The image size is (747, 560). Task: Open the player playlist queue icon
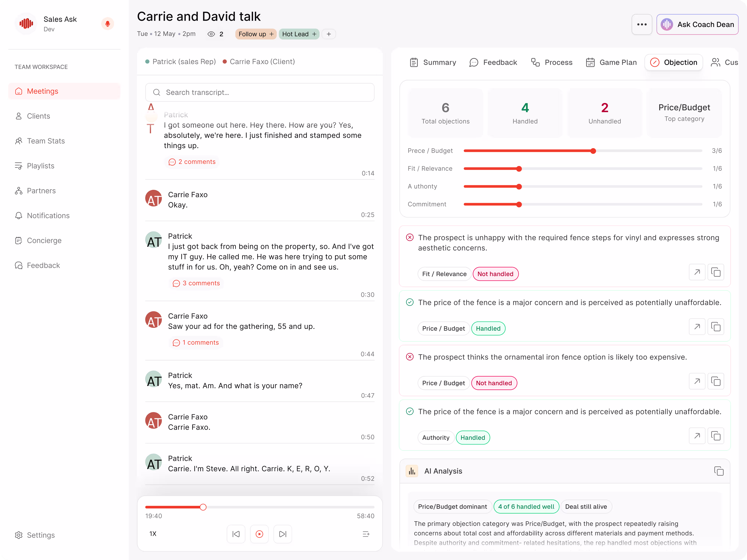pyautogui.click(x=366, y=534)
